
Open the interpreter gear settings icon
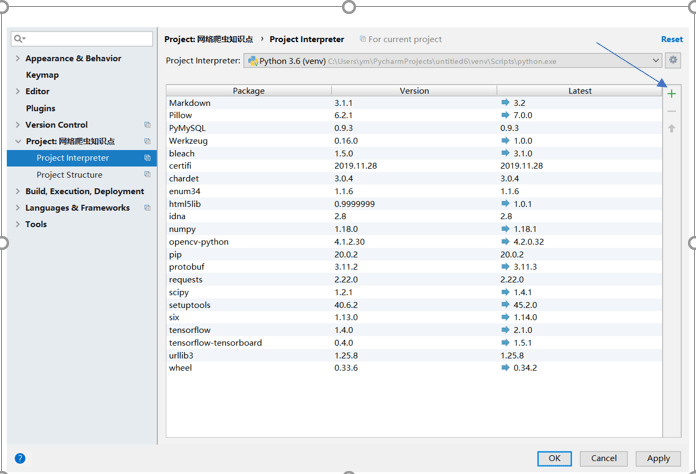(673, 60)
